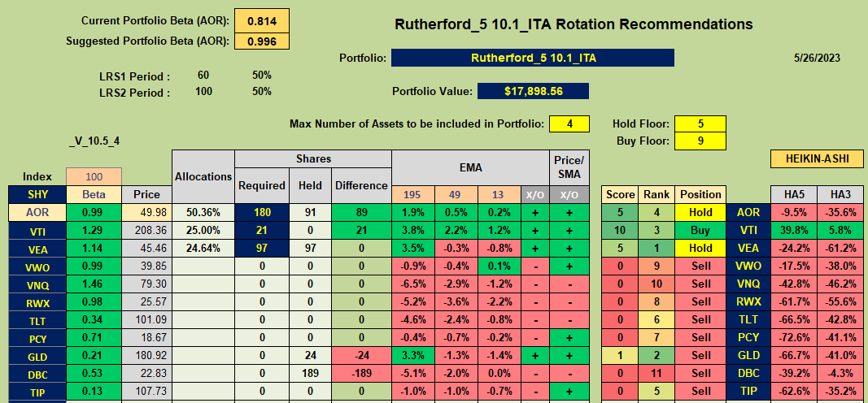
Task: Click the GLD ticker in first column
Action: (x=37, y=355)
